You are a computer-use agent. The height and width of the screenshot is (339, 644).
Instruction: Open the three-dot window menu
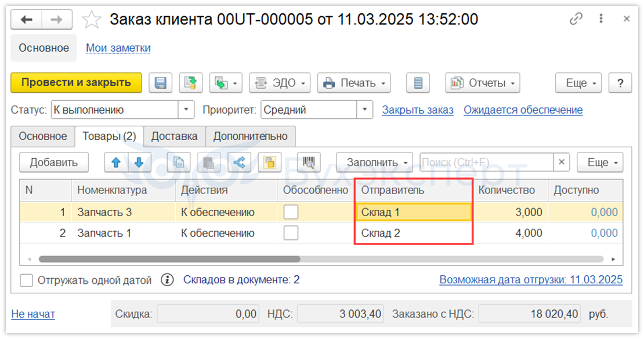601,19
